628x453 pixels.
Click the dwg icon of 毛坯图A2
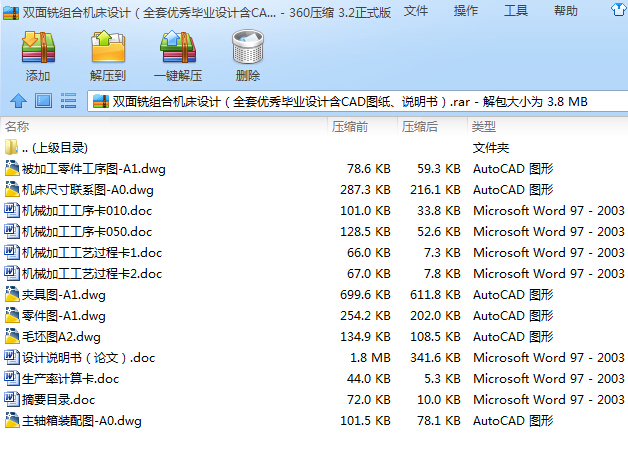(x=12, y=336)
